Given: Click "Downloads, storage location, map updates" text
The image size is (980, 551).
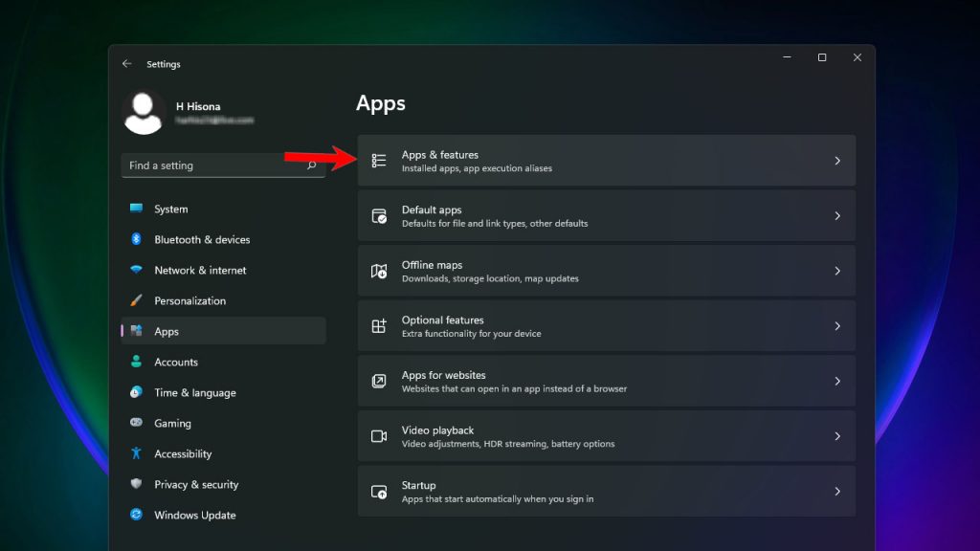Looking at the screenshot, I should pos(490,278).
